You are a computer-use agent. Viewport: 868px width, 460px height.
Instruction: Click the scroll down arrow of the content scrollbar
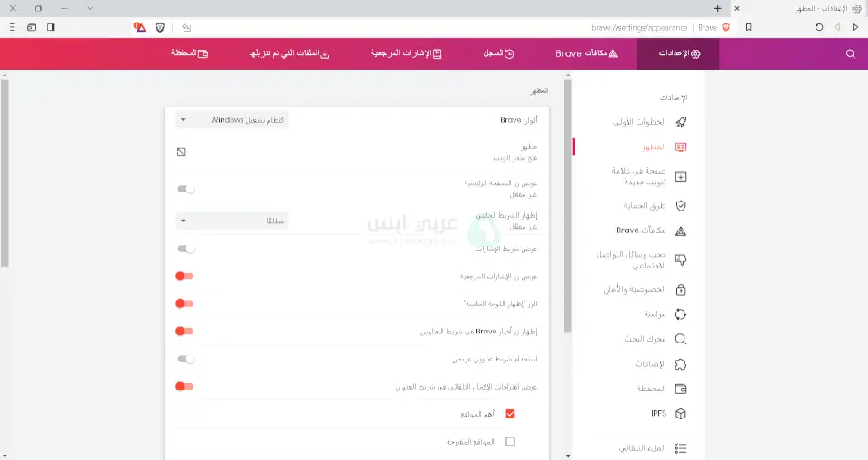[x=568, y=456]
